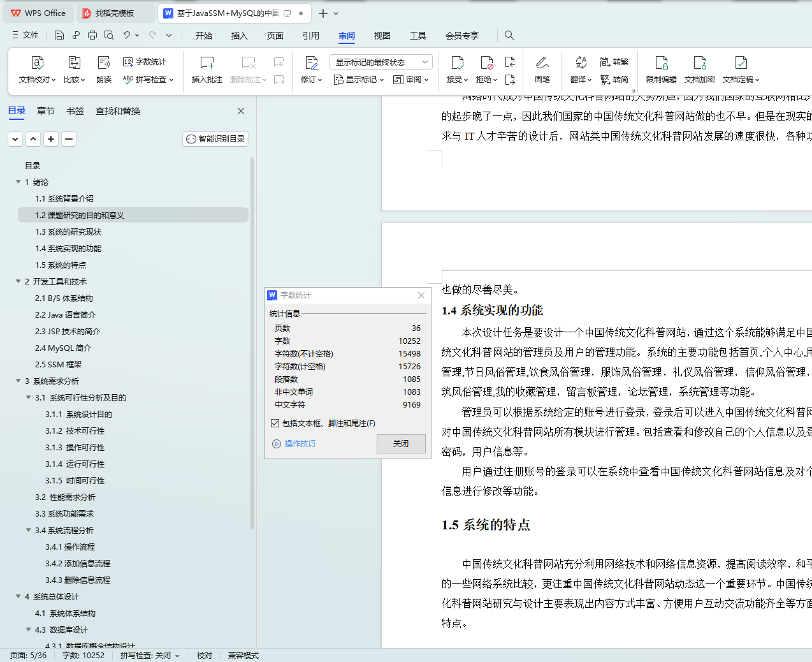812x662 pixels.
Task: Click the navigation pane vertical scrollbar
Action: pyautogui.click(x=252, y=344)
